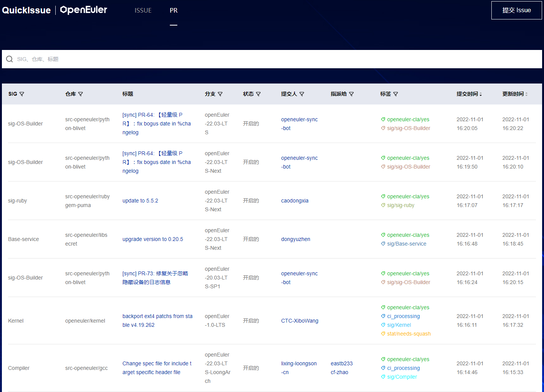Click the 状态 column filter icon
Viewport: 544px width, 392px height.
click(x=258, y=94)
